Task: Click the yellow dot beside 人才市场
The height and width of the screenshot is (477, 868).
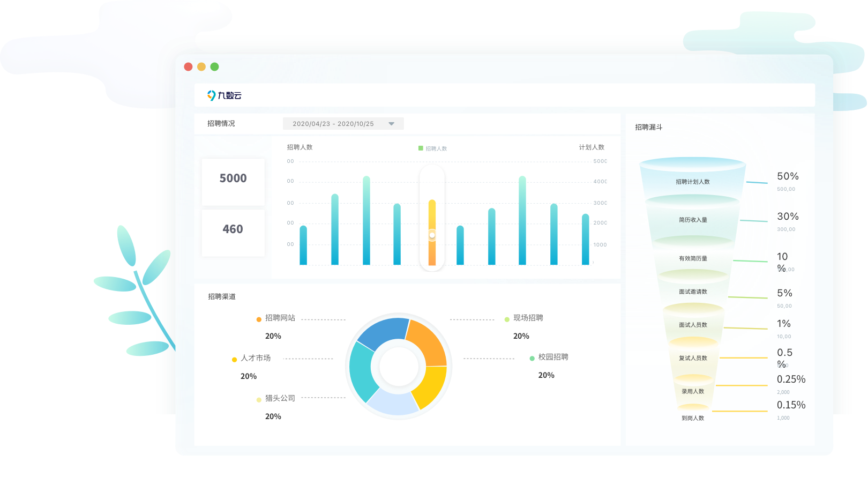Action: click(234, 360)
